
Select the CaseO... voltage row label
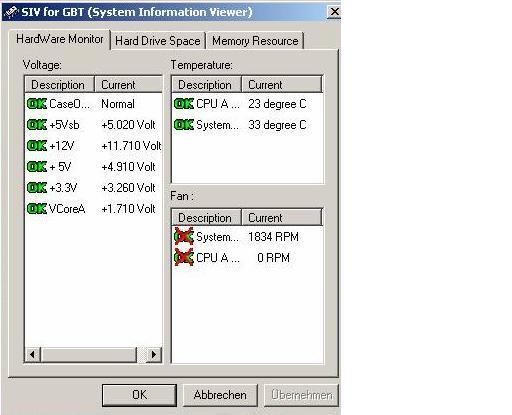click(x=69, y=104)
